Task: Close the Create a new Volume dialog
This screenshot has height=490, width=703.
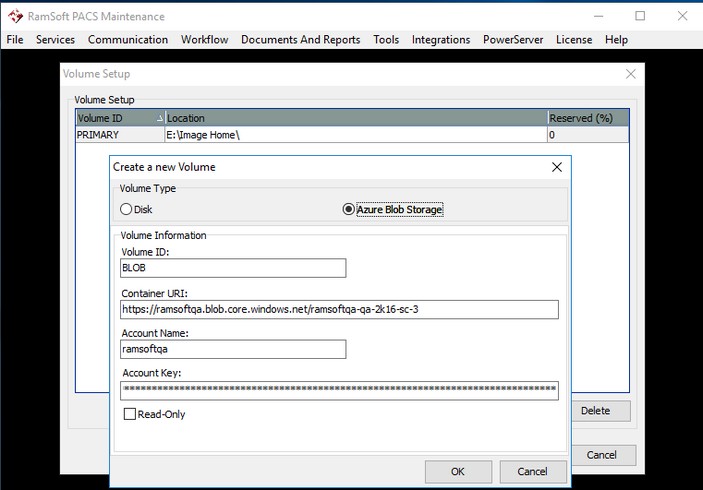Action: click(557, 167)
